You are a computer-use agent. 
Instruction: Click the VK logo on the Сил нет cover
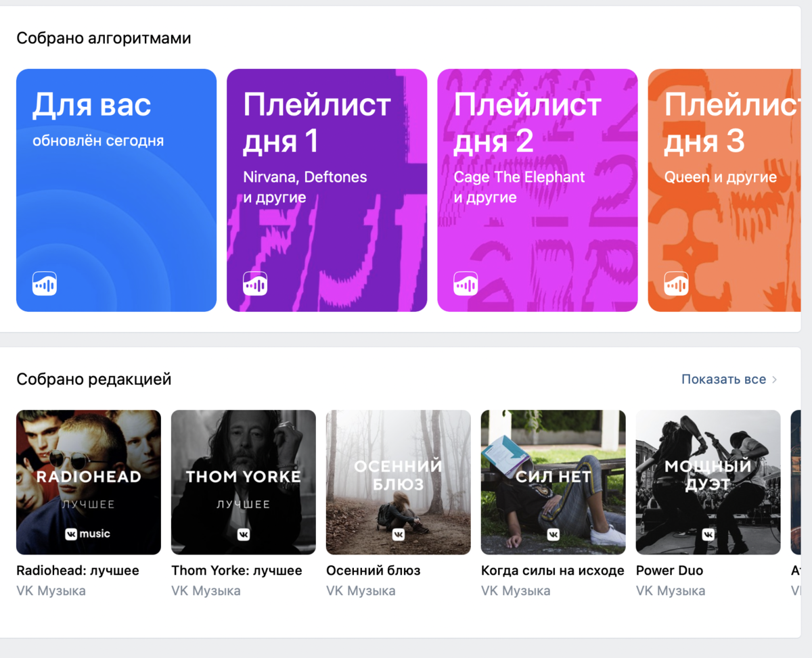(554, 534)
